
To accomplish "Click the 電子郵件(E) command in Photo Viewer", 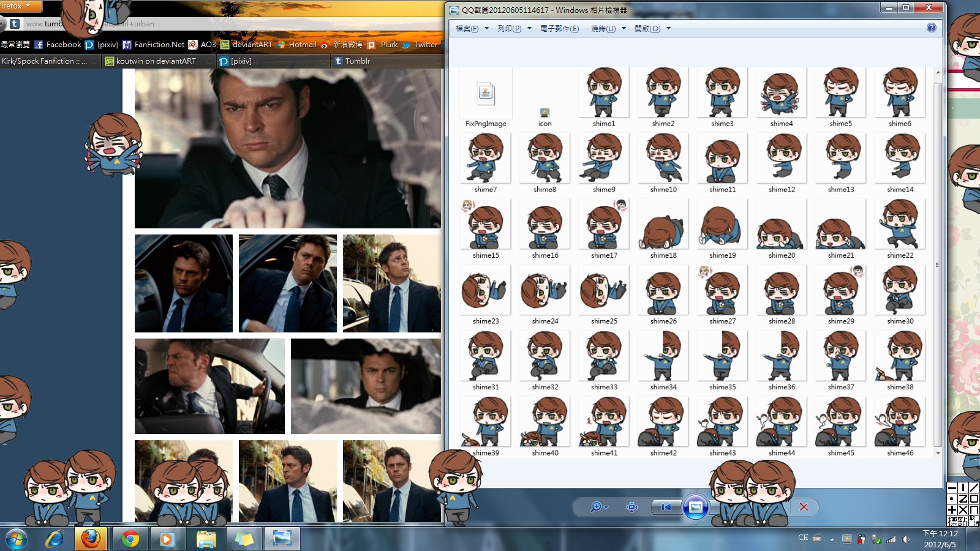I will point(559,29).
